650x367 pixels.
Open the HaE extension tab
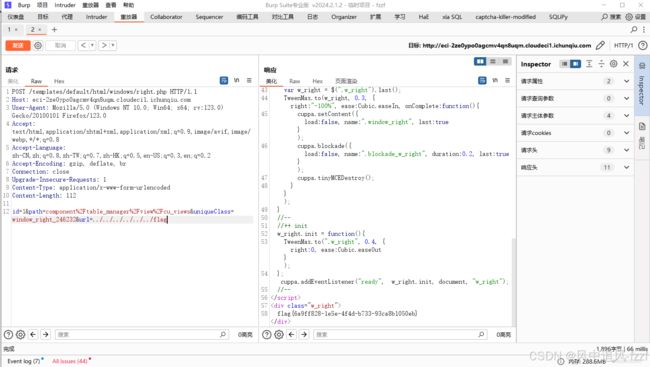(424, 17)
